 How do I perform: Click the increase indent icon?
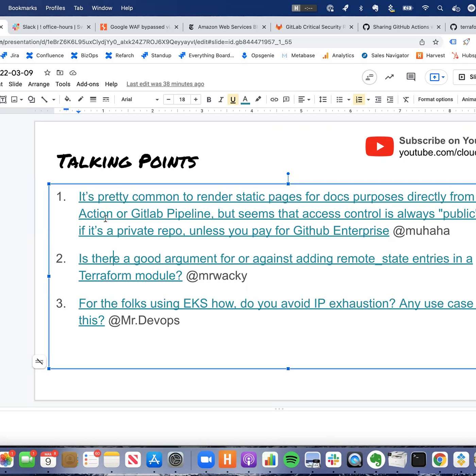click(390, 100)
